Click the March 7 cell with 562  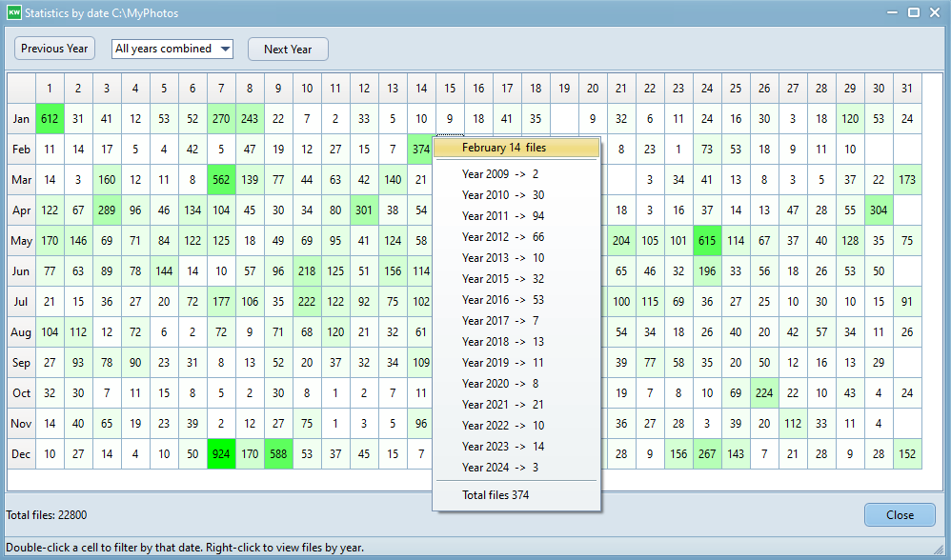[x=221, y=180]
